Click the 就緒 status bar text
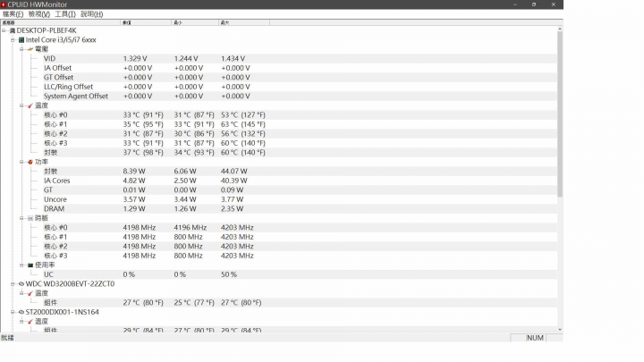This screenshot has height=362, width=644. (x=7, y=338)
